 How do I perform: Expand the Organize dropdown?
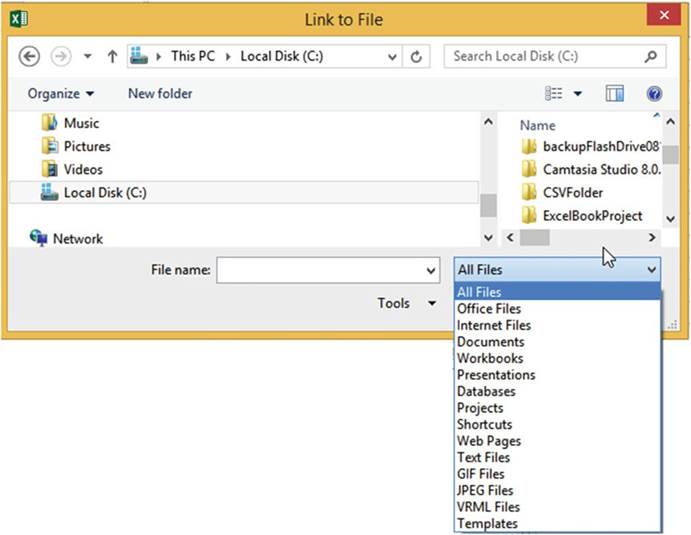tap(61, 94)
